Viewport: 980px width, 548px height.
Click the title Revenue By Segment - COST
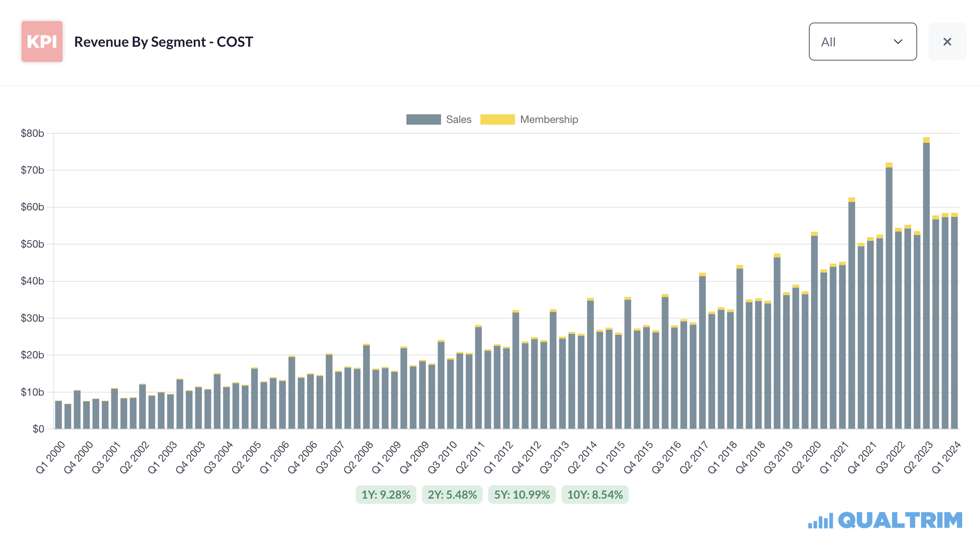[x=164, y=42]
